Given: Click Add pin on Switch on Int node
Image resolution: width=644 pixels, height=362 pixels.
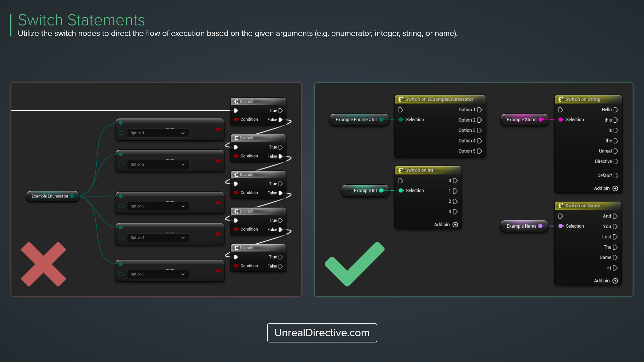Looking at the screenshot, I should 455,225.
